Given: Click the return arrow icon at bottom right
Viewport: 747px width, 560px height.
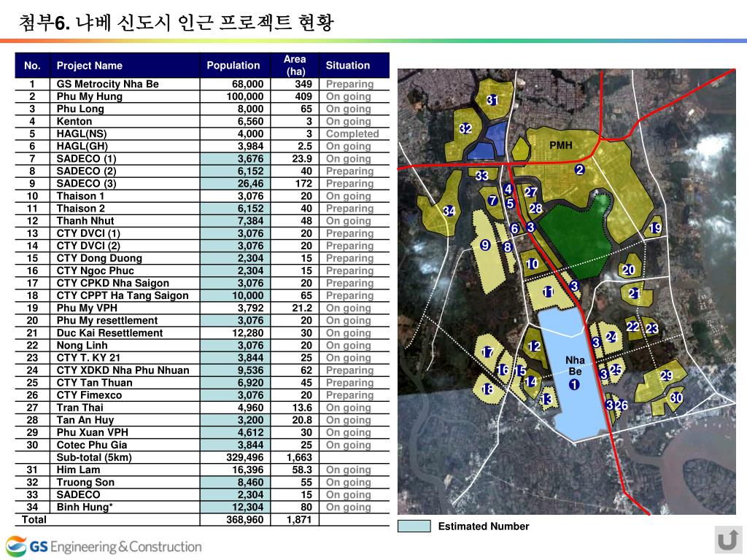Looking at the screenshot, I should click(728, 540).
